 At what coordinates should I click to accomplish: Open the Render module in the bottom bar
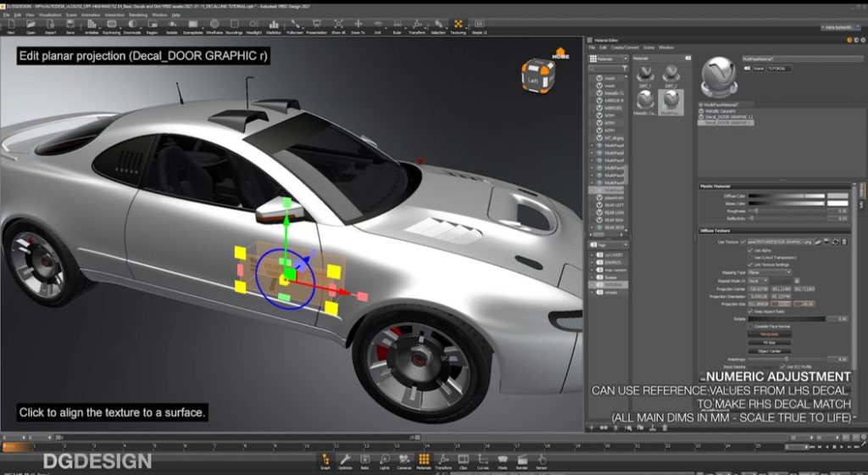[x=522, y=461]
